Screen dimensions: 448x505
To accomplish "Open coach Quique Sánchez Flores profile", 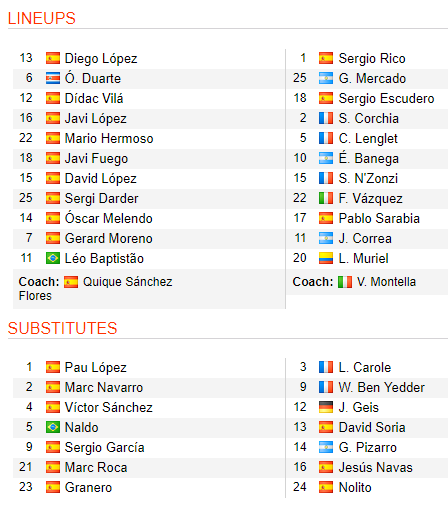I will tap(95, 289).
